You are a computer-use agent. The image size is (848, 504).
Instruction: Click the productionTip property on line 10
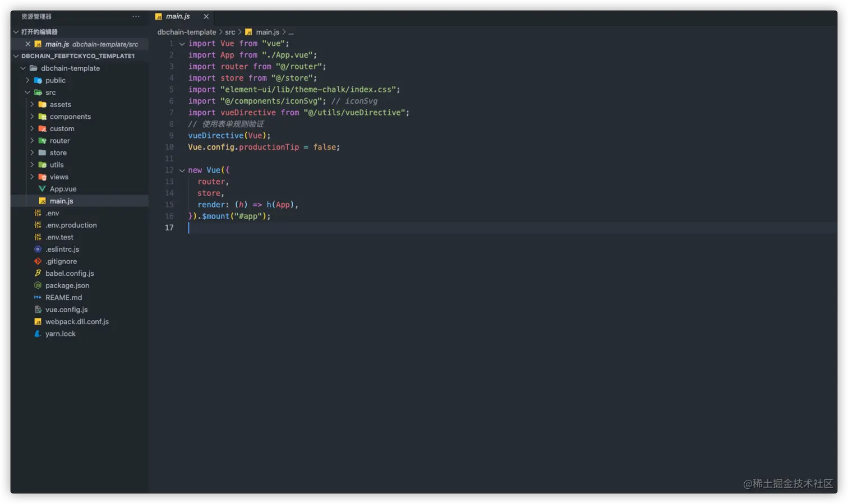269,147
